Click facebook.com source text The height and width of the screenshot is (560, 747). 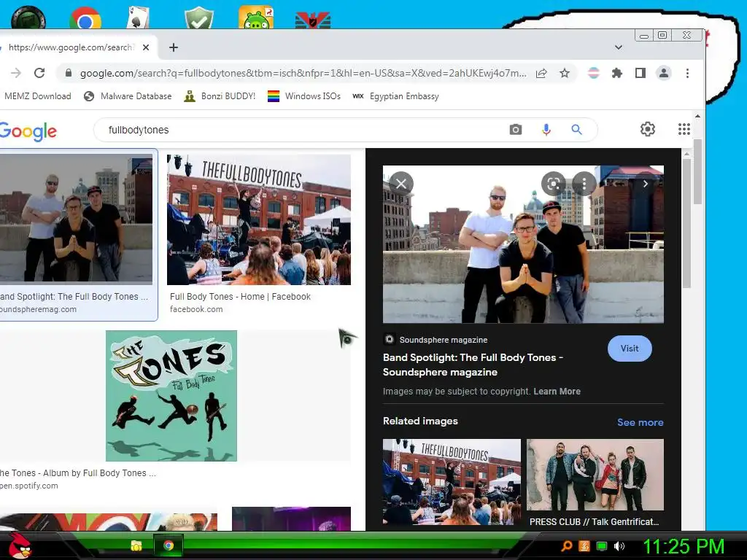pyautogui.click(x=196, y=309)
